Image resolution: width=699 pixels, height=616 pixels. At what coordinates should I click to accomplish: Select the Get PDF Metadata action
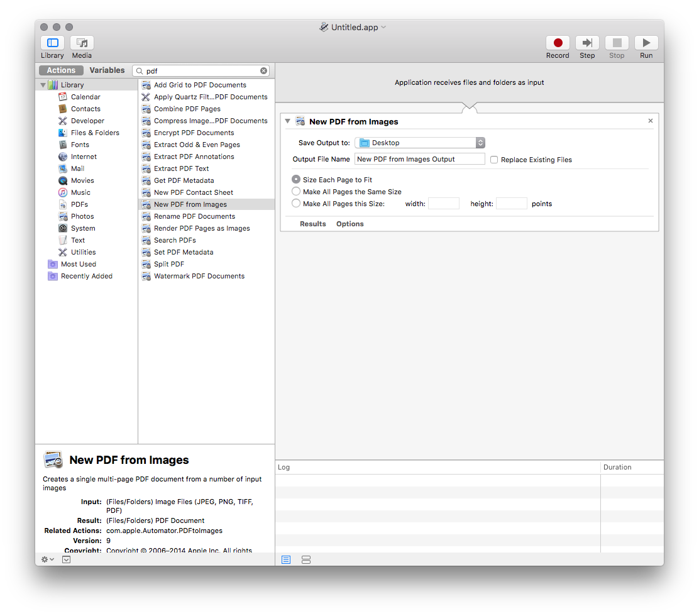pyautogui.click(x=206, y=180)
